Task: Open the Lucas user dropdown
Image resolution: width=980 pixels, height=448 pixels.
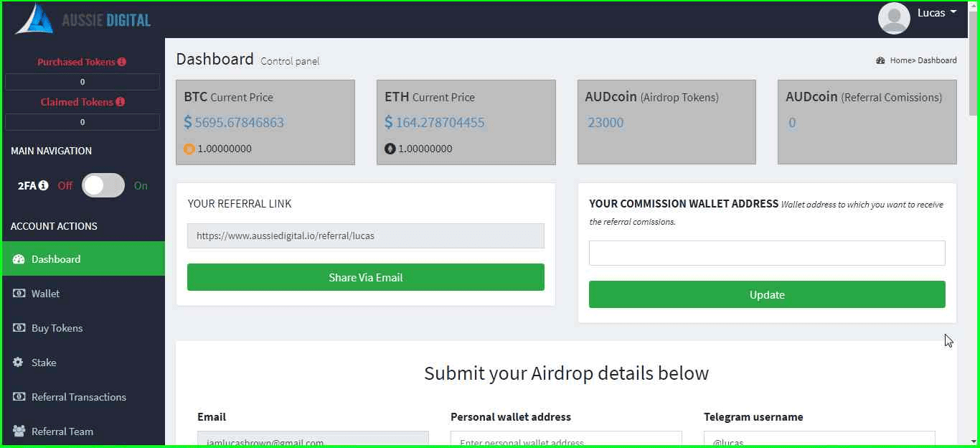Action: pos(937,13)
